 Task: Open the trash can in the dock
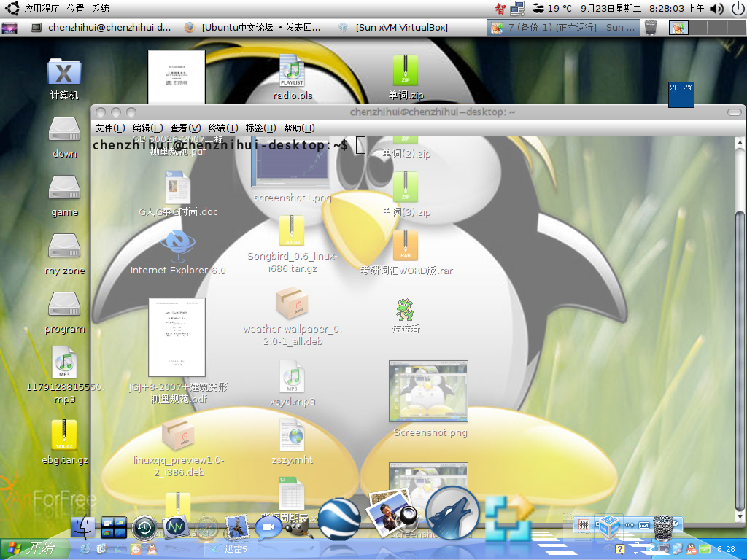663,528
